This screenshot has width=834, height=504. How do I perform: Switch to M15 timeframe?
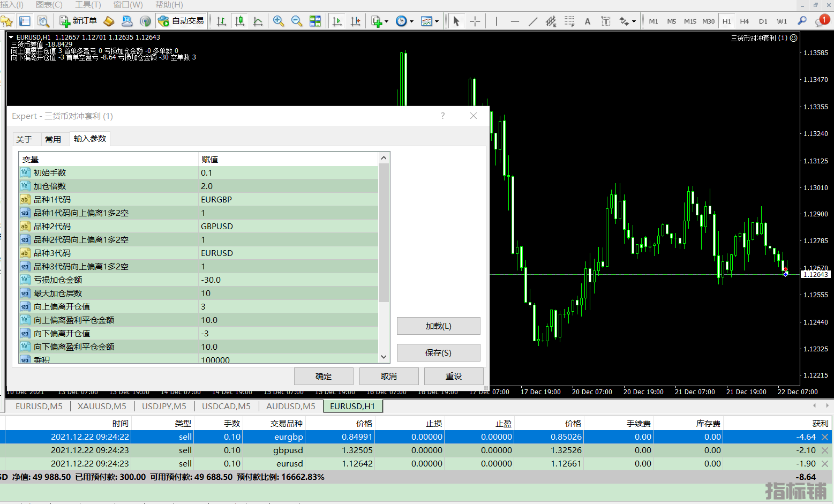(x=690, y=21)
